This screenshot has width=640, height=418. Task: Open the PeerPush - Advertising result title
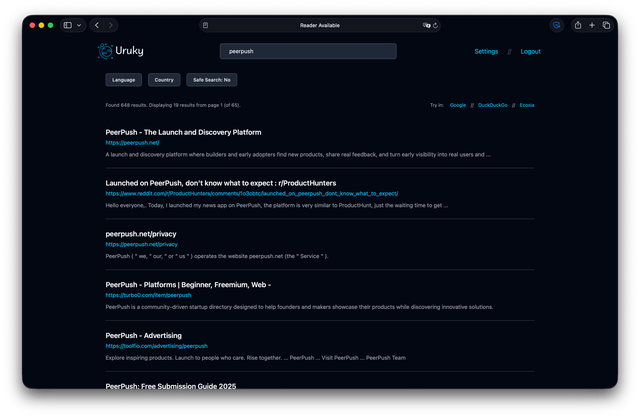144,336
